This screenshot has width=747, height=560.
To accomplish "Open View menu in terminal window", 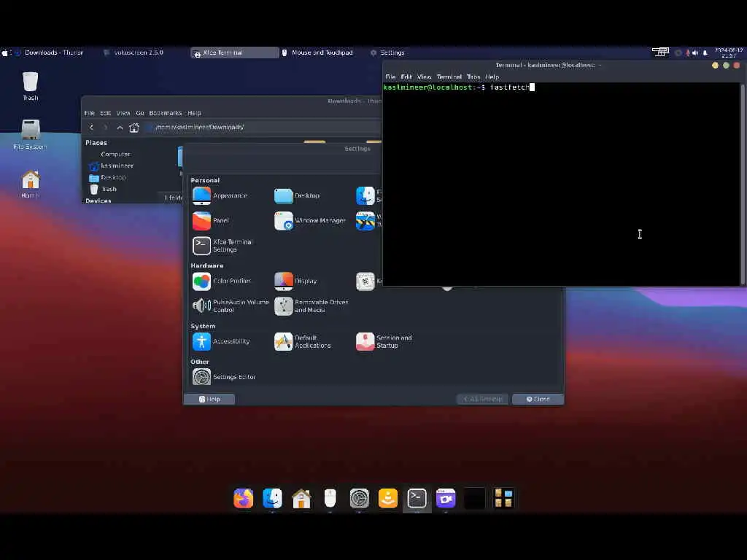I will pyautogui.click(x=424, y=77).
